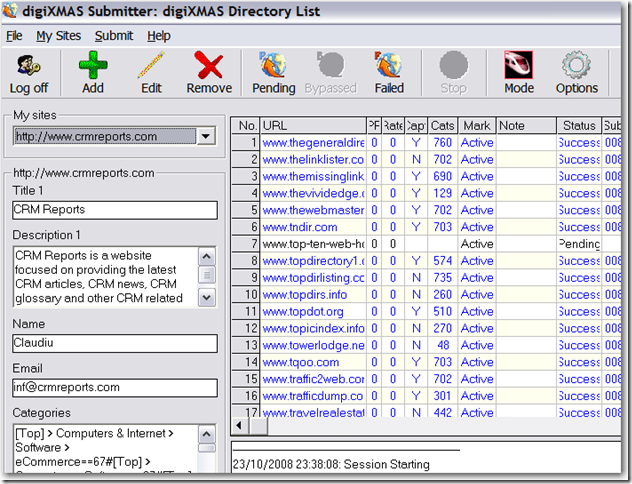Open www.topdirs.info directory link
632x484 pixels.
[305, 295]
